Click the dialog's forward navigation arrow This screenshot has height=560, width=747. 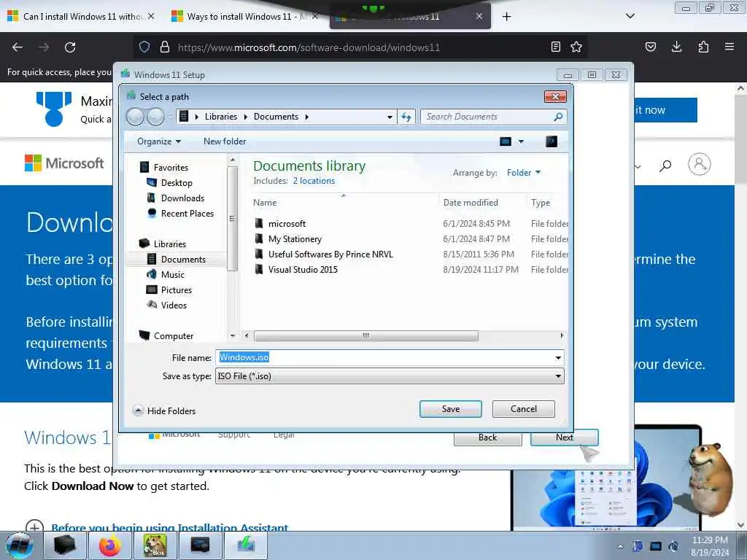(x=155, y=117)
